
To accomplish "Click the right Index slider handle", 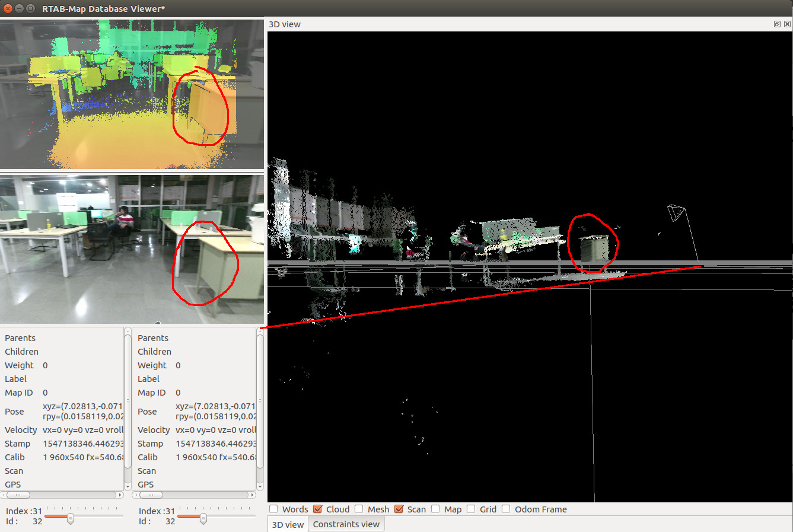I will pyautogui.click(x=203, y=519).
